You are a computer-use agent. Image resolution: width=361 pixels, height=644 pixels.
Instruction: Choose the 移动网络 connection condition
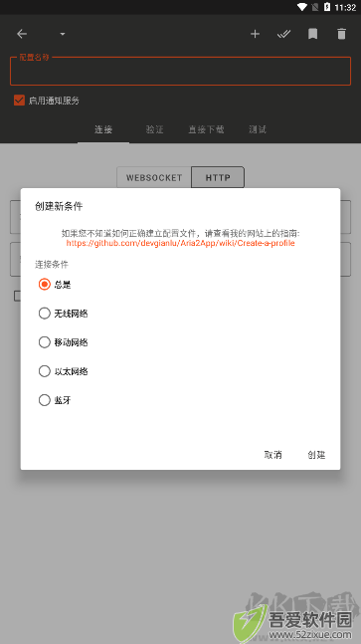click(x=64, y=342)
